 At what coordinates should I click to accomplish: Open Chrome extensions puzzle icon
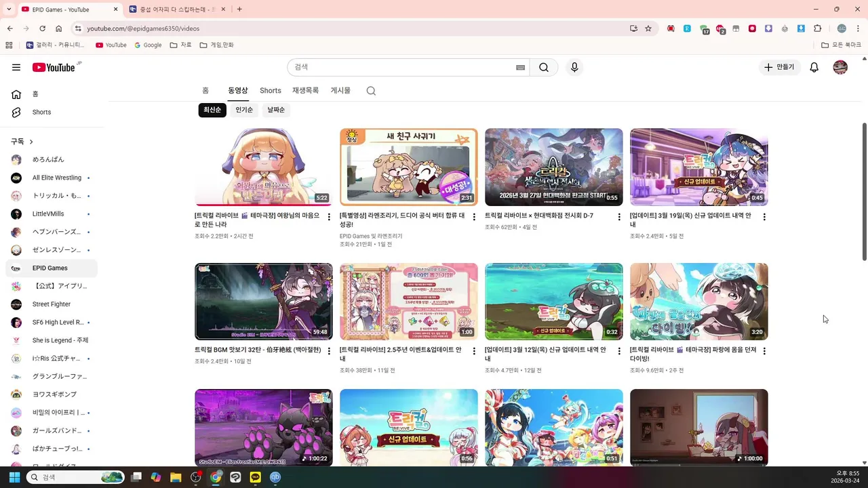pyautogui.click(x=817, y=28)
